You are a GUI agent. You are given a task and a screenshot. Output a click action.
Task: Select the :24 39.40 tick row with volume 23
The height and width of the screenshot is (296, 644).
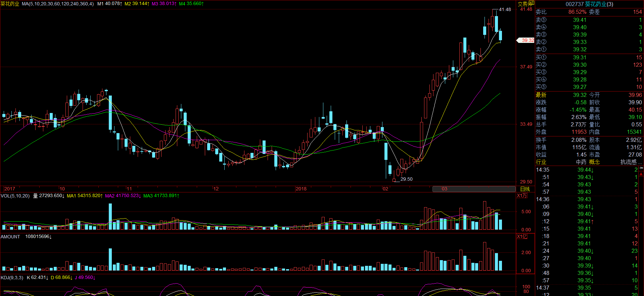pyautogui.click(x=587, y=251)
